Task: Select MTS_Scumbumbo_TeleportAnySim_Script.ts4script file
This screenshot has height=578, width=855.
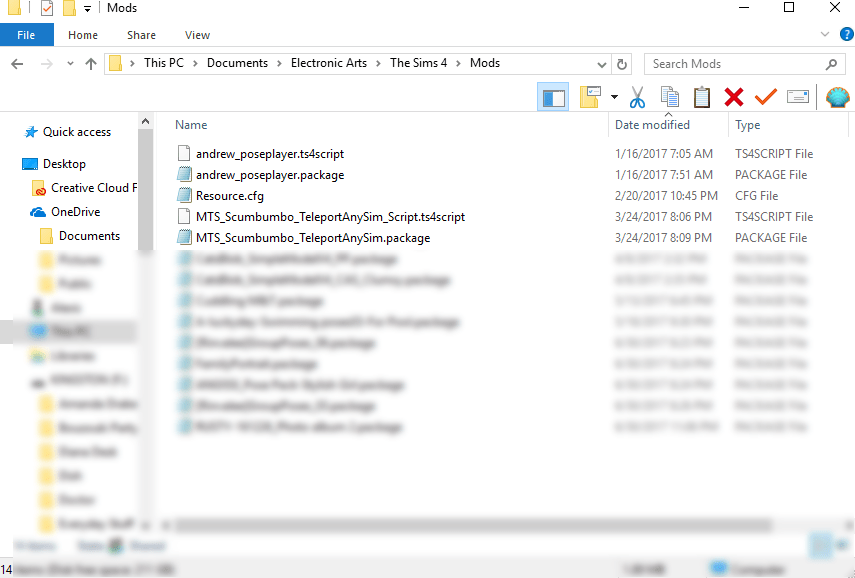Action: tap(330, 217)
